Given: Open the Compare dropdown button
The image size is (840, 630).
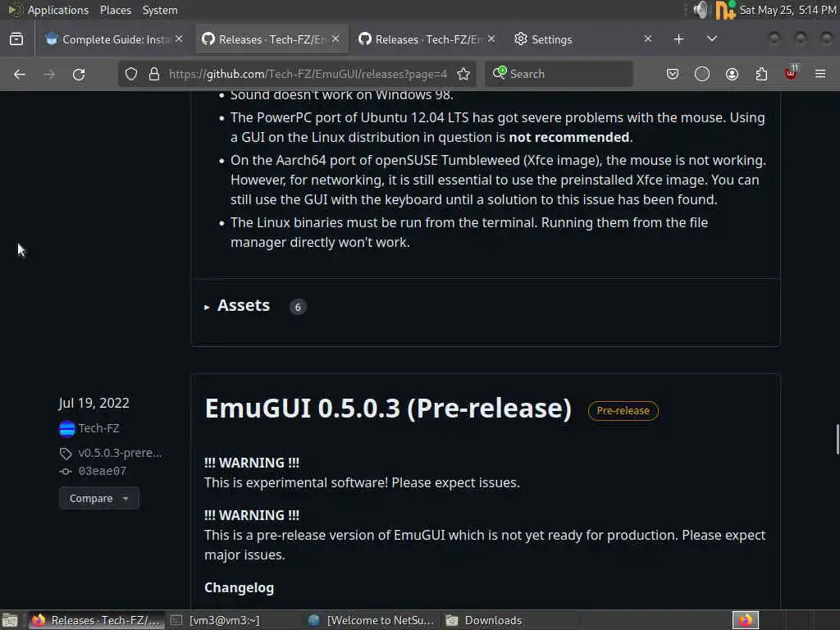Looking at the screenshot, I should coord(99,498).
